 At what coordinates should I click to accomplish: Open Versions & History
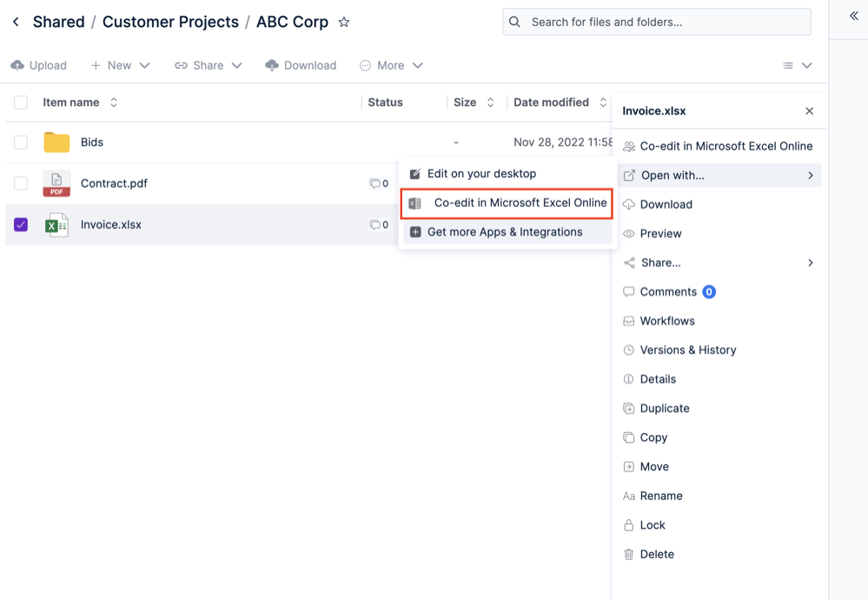tap(719, 350)
